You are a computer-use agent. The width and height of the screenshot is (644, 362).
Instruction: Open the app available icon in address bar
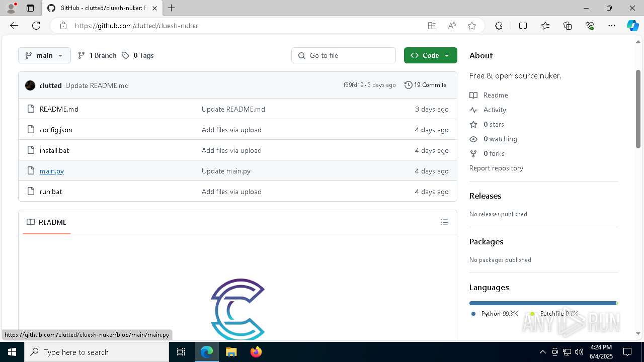point(432,26)
